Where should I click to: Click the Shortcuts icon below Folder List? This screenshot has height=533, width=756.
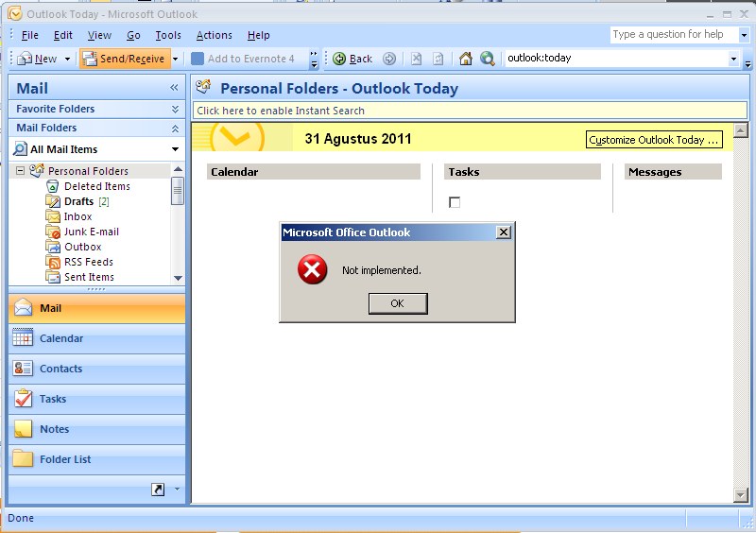[157, 490]
